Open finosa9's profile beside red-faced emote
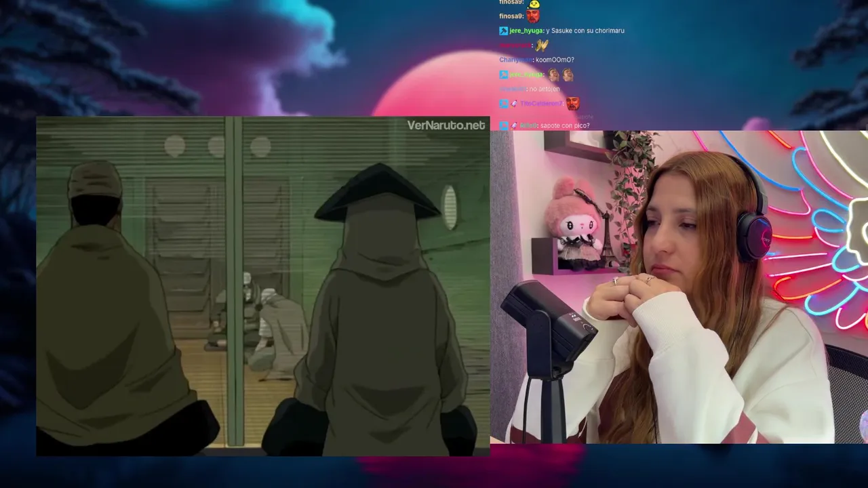This screenshot has width=868, height=488. click(511, 16)
